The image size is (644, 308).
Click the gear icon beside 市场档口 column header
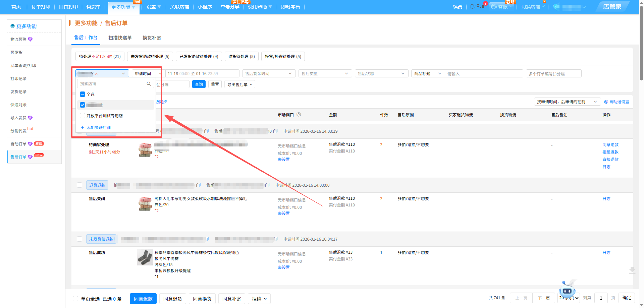pos(299,115)
